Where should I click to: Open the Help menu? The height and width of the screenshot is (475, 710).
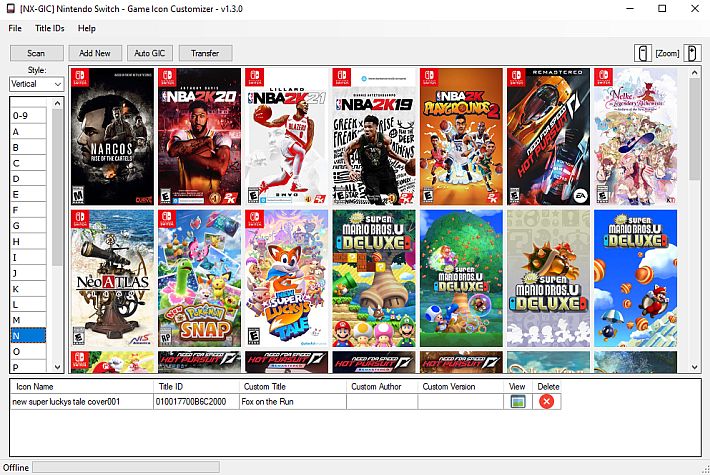click(x=86, y=29)
